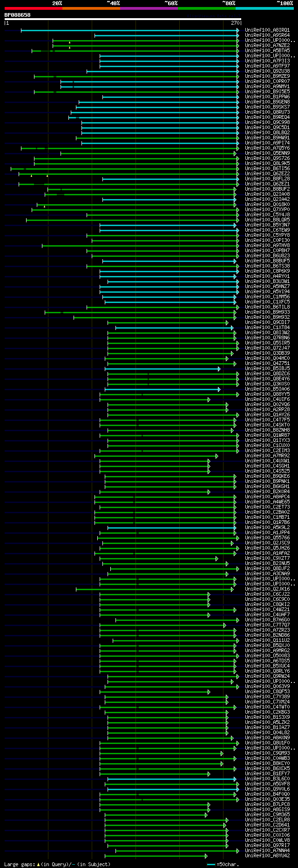Select the UniRef100_Q5SIR5 label

pyautogui.click(x=267, y=343)
